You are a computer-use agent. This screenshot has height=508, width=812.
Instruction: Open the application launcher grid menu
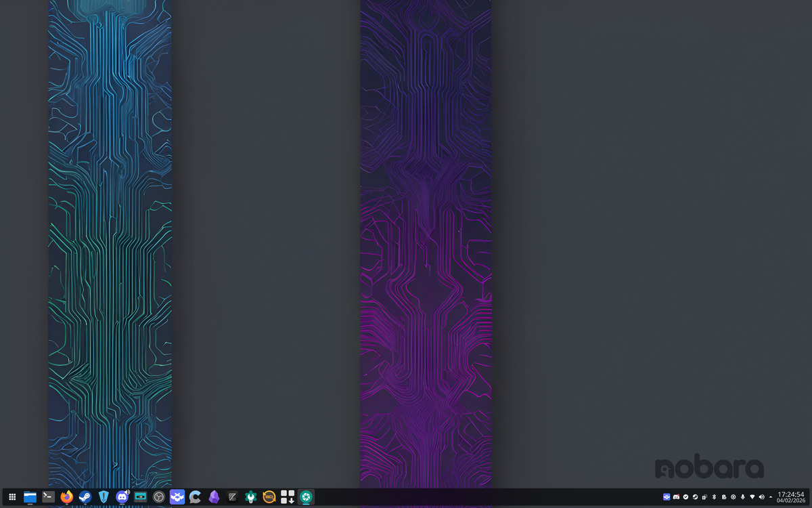click(x=12, y=496)
